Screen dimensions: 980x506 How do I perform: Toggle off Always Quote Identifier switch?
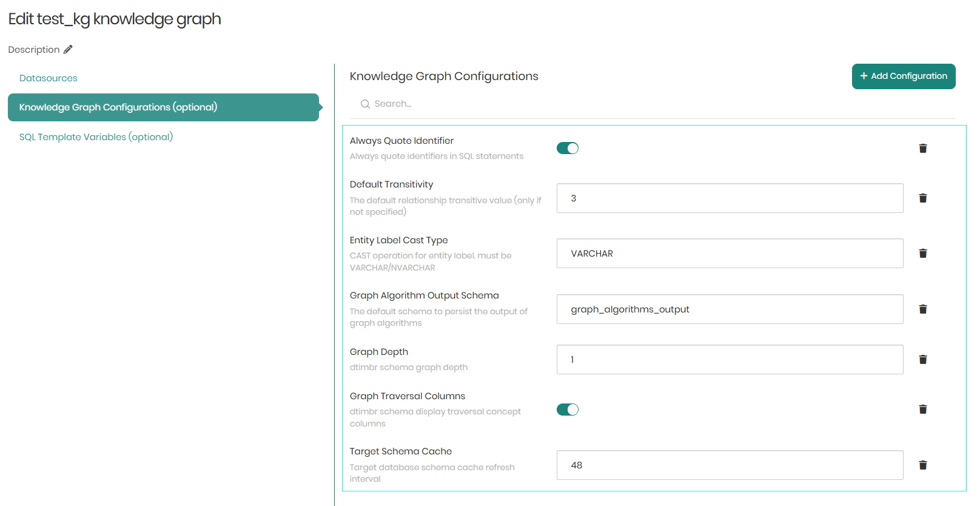[x=568, y=148]
